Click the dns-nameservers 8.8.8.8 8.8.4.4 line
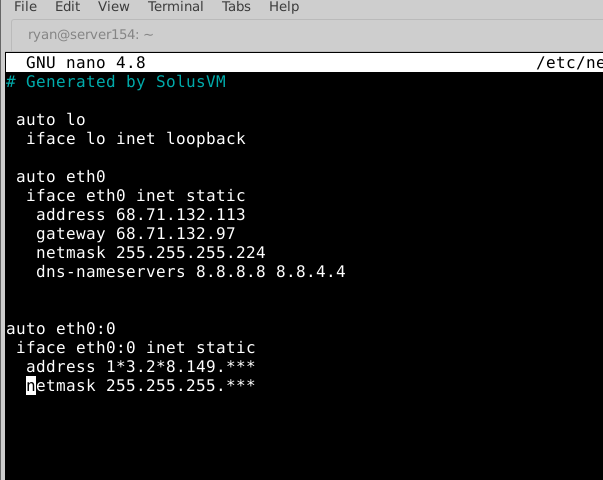603x480 pixels. (190, 272)
